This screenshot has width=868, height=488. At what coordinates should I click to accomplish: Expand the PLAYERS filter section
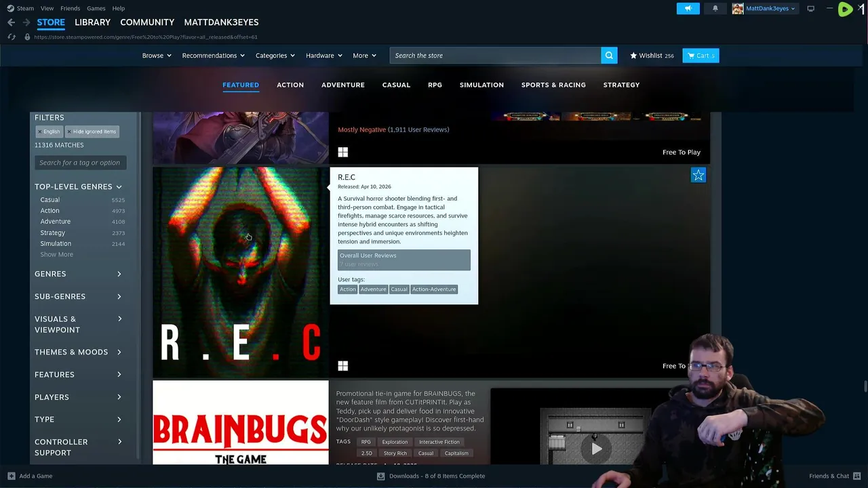[x=79, y=396]
